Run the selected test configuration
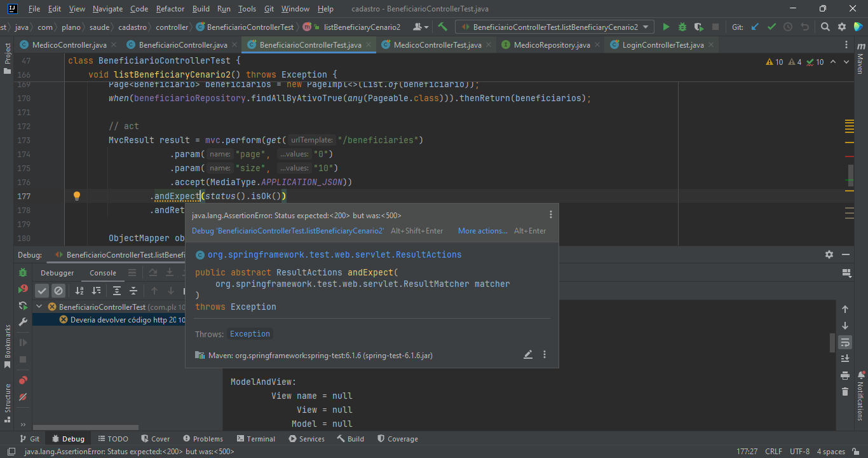This screenshot has width=868, height=458. click(x=666, y=27)
